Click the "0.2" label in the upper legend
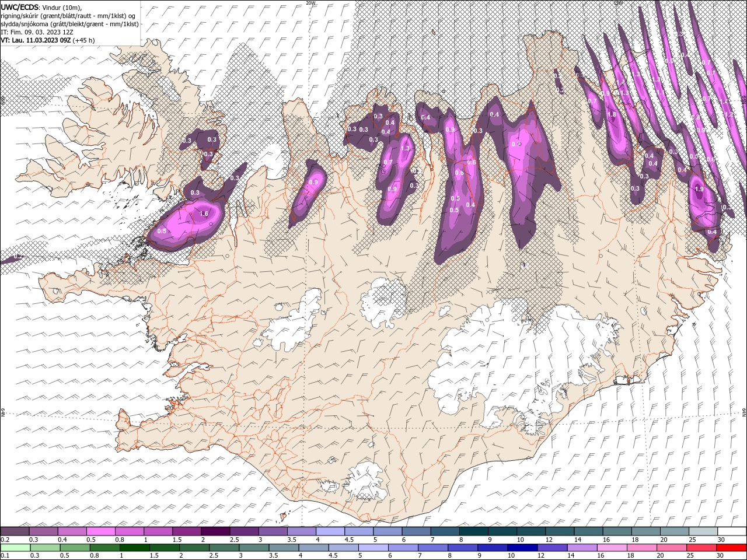This screenshot has height=560, width=747. pyautogui.click(x=5, y=540)
